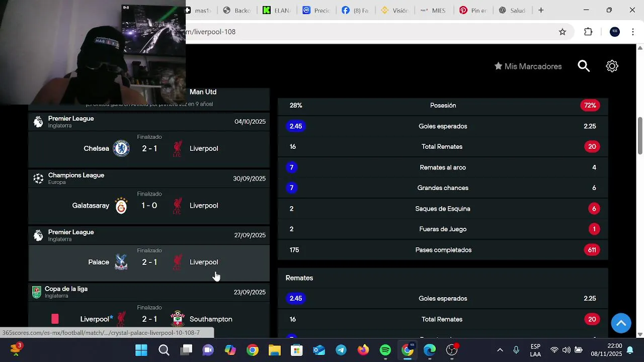Switch to the ELAN browser tab
This screenshot has height=362, width=644.
click(x=277, y=10)
